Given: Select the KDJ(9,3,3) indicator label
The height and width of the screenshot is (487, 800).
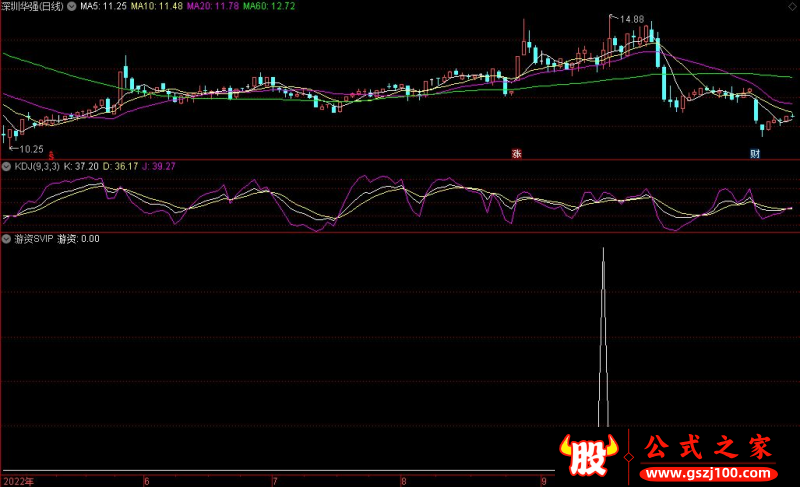Looking at the screenshot, I should pyautogui.click(x=37, y=166).
